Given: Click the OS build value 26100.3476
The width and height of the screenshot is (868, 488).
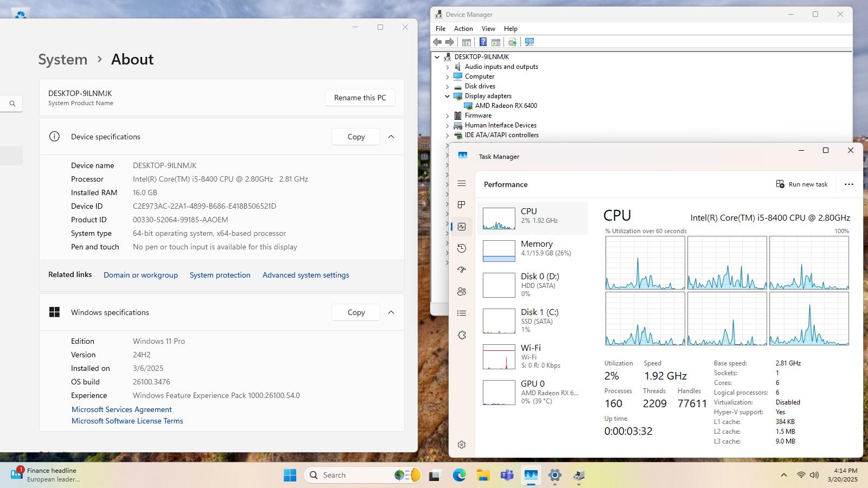Looking at the screenshot, I should tap(151, 382).
